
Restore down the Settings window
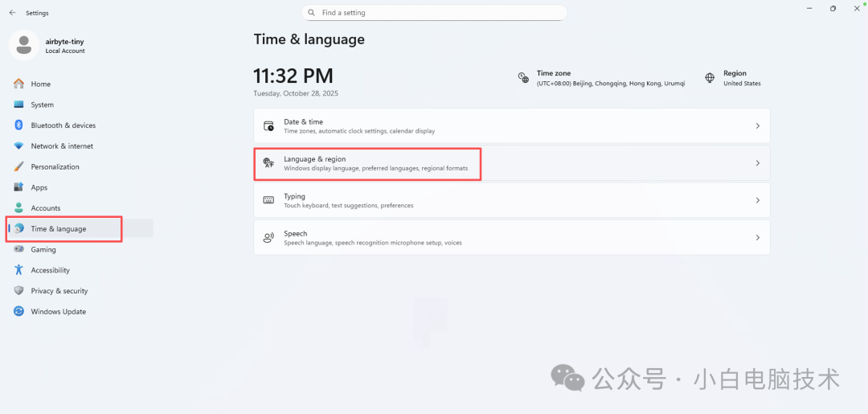pos(833,8)
